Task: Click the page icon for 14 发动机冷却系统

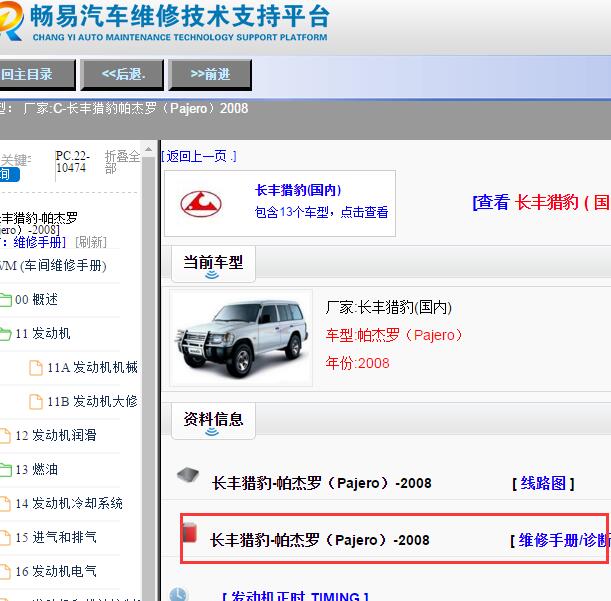Action: (5, 504)
